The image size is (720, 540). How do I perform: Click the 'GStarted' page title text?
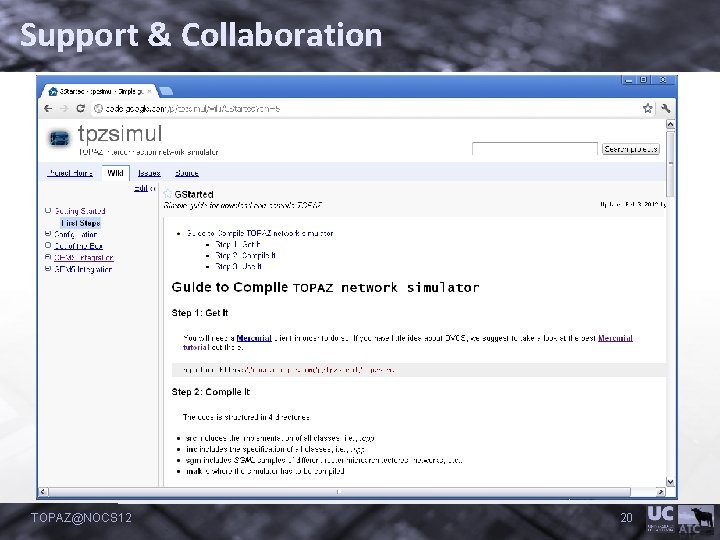(194, 194)
